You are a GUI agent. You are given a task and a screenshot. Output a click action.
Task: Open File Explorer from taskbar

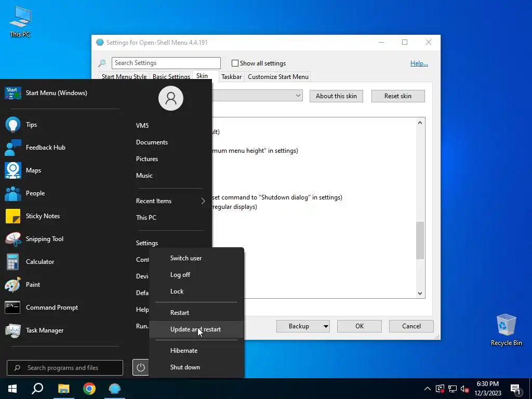tap(63, 389)
